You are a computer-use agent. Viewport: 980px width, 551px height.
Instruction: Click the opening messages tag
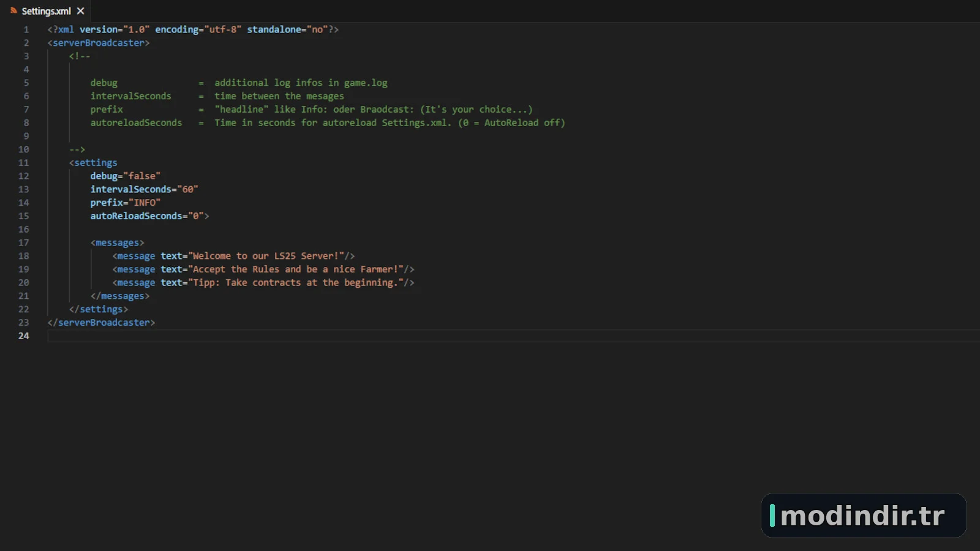(117, 243)
